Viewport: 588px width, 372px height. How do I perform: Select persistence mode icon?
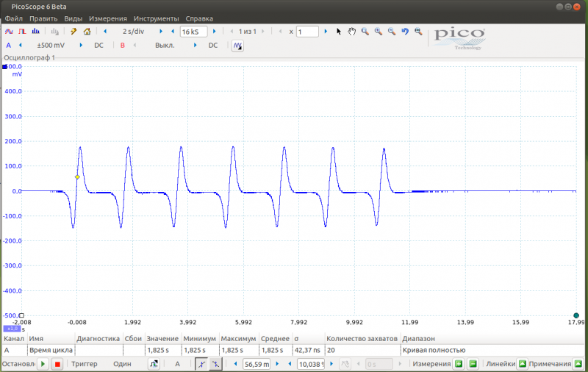(22, 32)
